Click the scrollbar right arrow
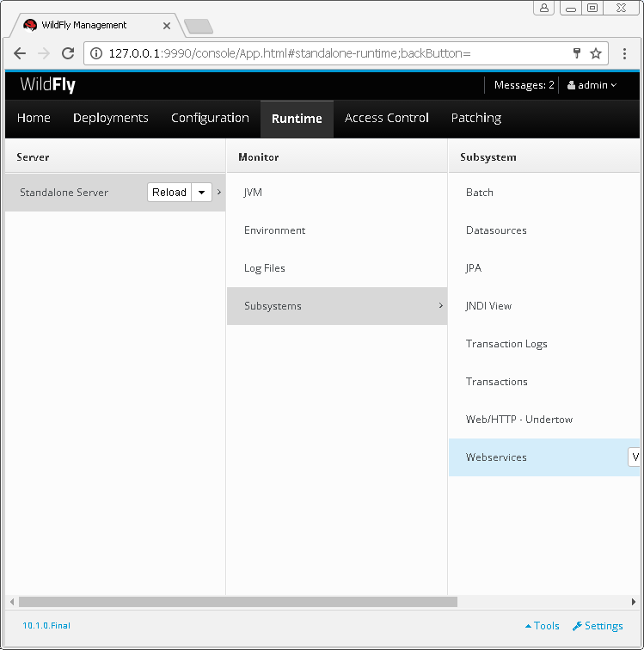Viewport: 644px width, 650px height. pyautogui.click(x=634, y=602)
